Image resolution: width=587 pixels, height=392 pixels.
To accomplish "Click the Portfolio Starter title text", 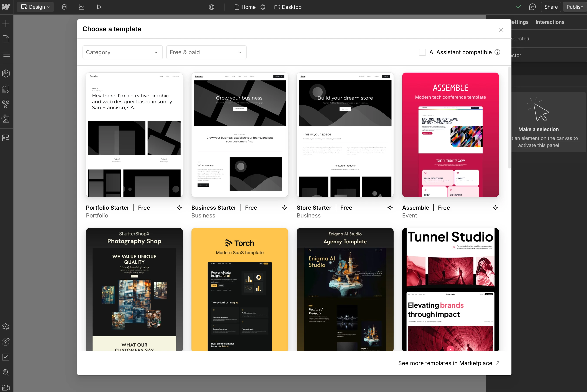I will point(107,208).
